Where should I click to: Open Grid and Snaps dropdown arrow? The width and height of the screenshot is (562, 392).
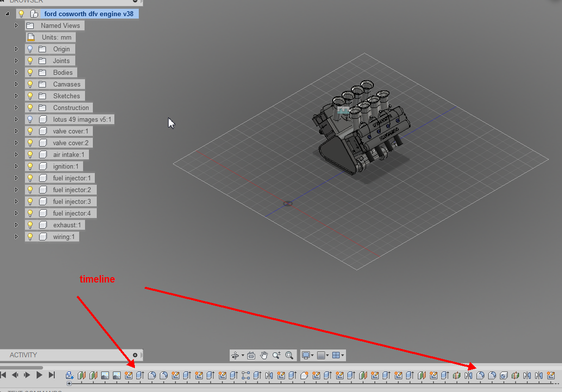327,355
